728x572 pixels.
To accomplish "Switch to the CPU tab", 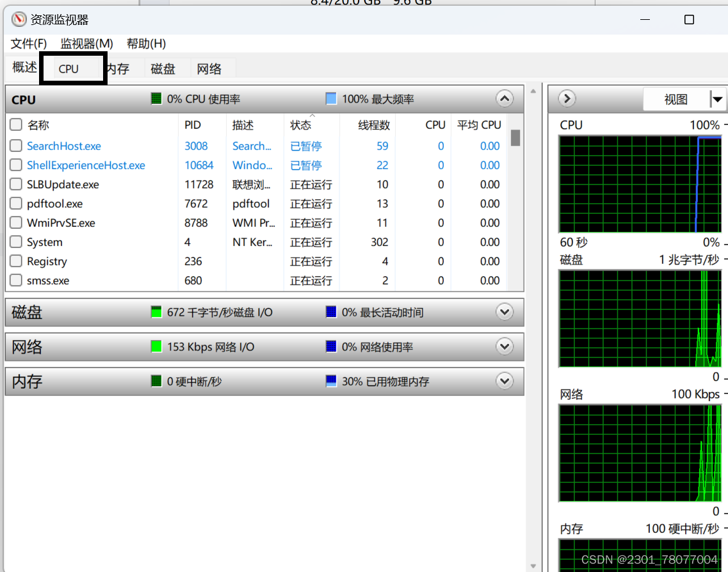I will 69,69.
